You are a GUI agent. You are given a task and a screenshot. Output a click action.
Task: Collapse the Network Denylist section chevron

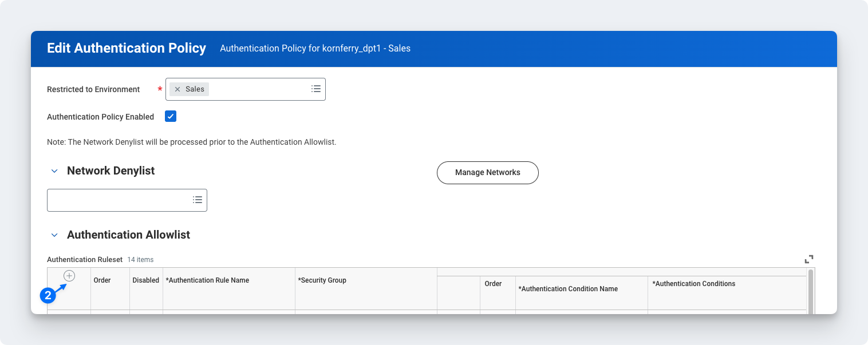click(x=54, y=171)
